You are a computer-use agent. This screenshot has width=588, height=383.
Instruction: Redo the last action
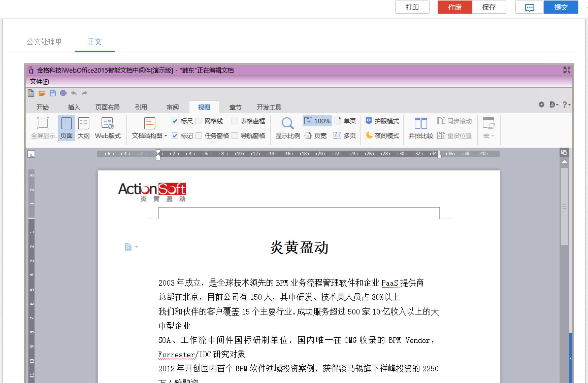[85, 93]
